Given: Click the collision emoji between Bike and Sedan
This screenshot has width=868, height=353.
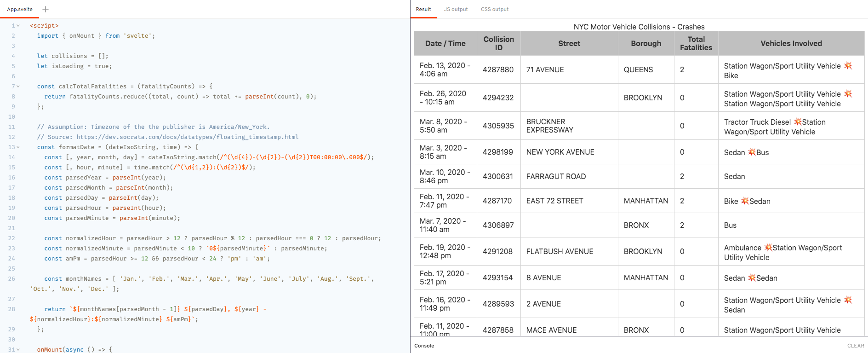Looking at the screenshot, I should point(745,201).
